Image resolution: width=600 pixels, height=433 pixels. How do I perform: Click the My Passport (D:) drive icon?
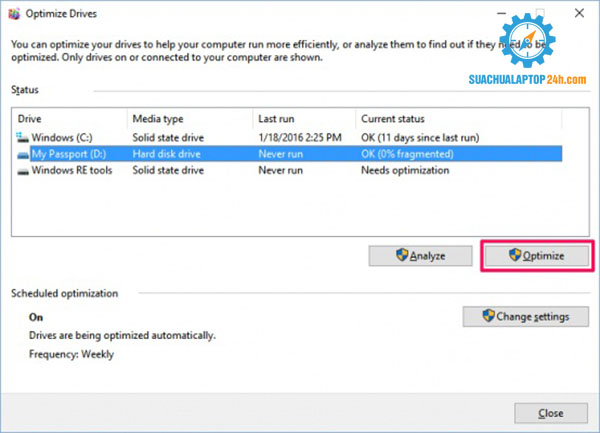coord(23,154)
